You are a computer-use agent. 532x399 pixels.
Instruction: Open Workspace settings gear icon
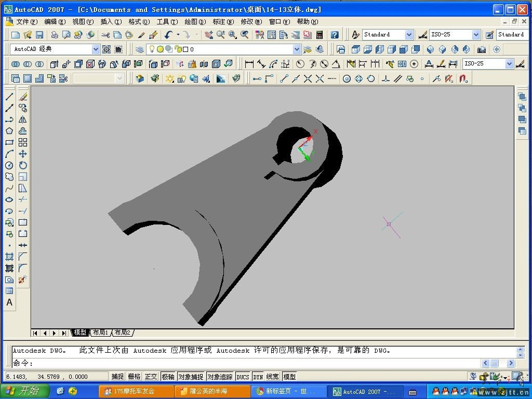[x=107, y=49]
